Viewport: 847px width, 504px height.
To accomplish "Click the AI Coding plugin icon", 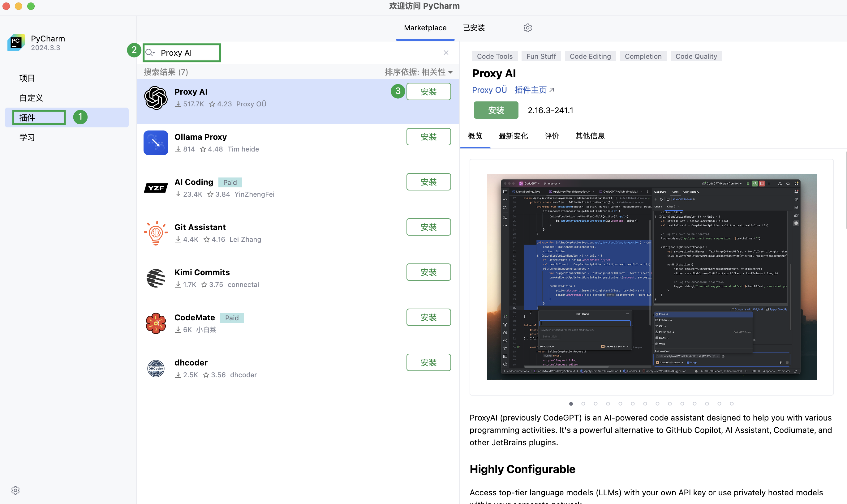I will (x=156, y=188).
